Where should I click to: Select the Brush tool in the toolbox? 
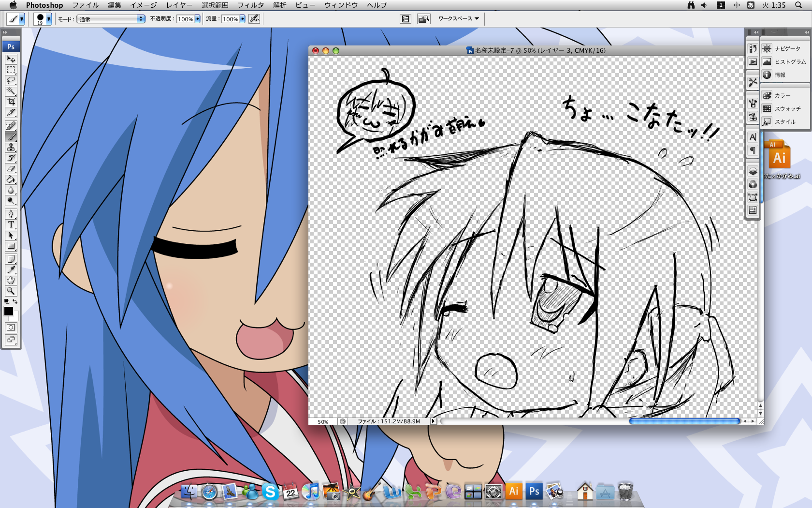click(11, 137)
